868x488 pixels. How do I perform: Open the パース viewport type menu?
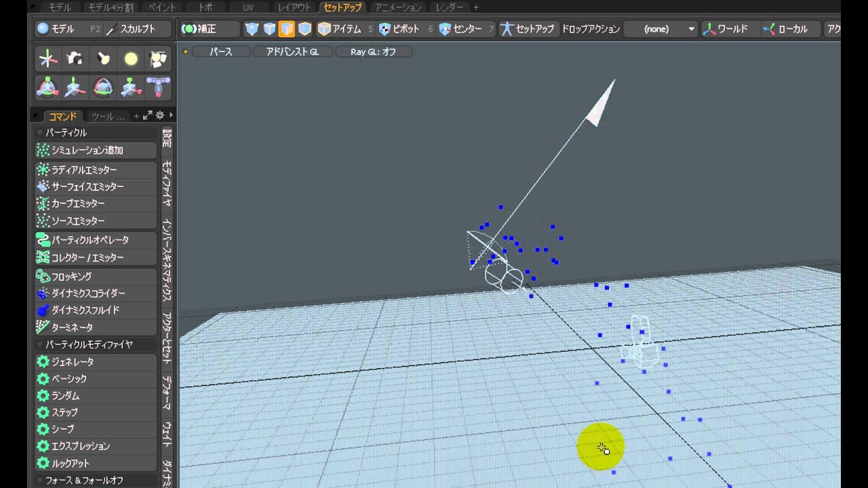tap(221, 52)
